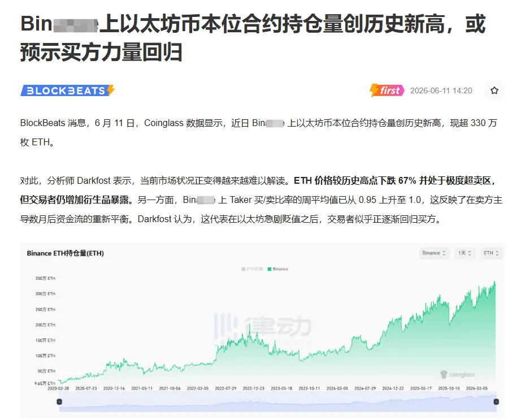This screenshot has height=420, width=512.
Task: Click the 2020-12-16 date label
Action: (x=114, y=388)
